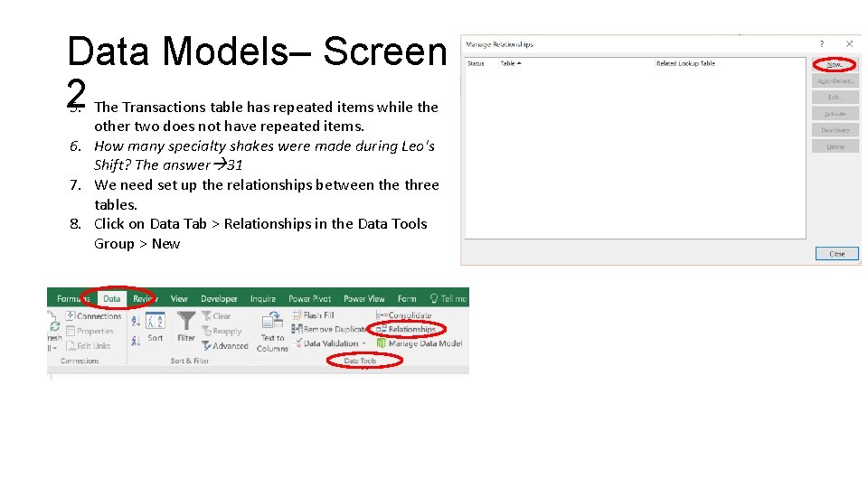The height and width of the screenshot is (488, 868).
Task: Open the Inquire ribbon tab
Action: tap(263, 299)
